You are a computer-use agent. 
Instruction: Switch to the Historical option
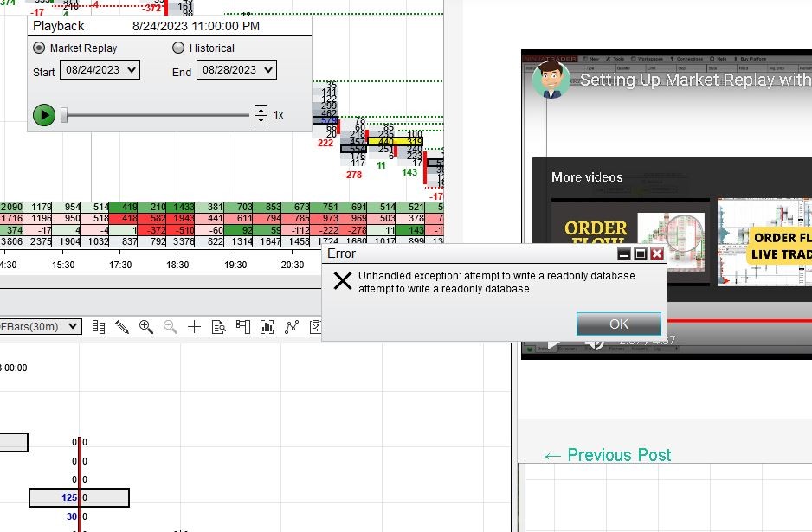tap(179, 48)
